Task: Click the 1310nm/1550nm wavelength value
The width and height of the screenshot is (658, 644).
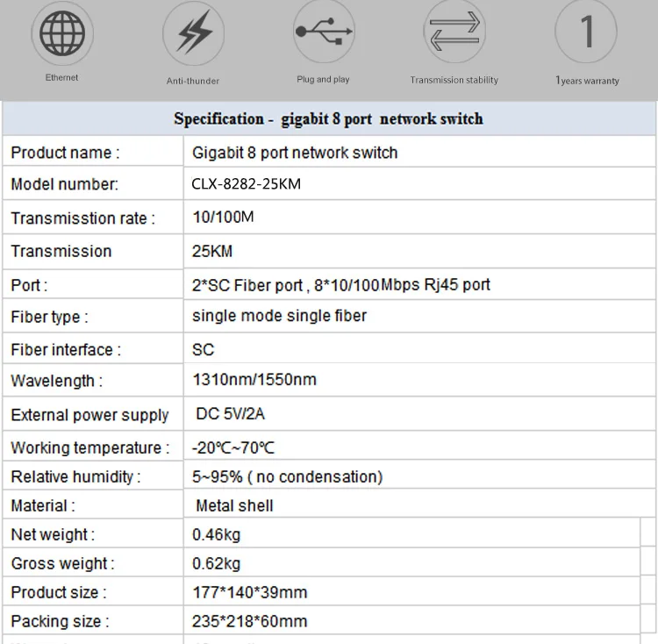Action: (254, 380)
